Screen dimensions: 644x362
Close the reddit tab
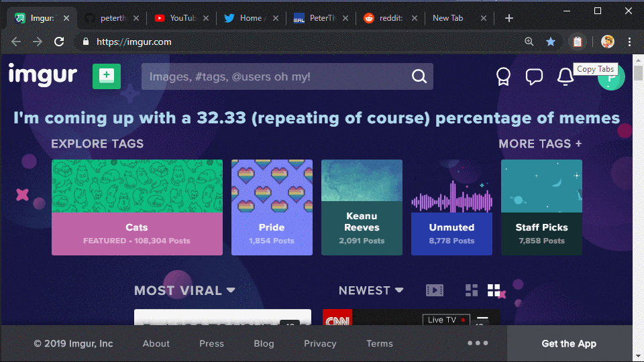coord(415,18)
